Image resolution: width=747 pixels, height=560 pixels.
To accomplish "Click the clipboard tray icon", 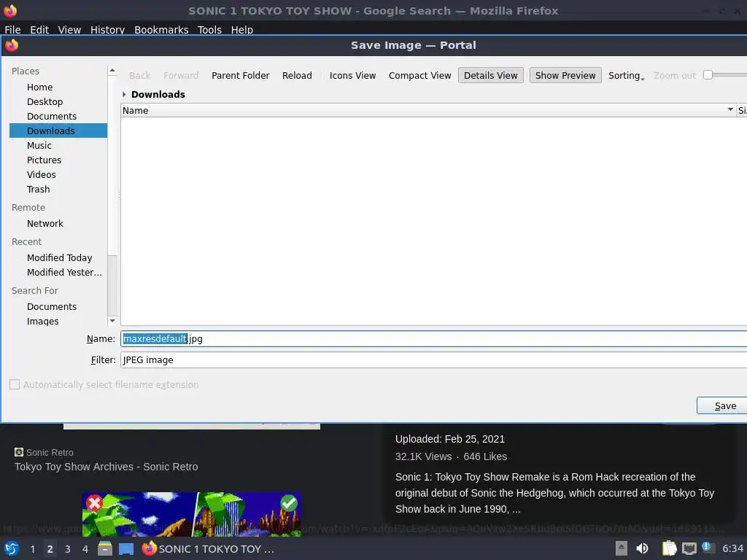I will click(x=670, y=548).
